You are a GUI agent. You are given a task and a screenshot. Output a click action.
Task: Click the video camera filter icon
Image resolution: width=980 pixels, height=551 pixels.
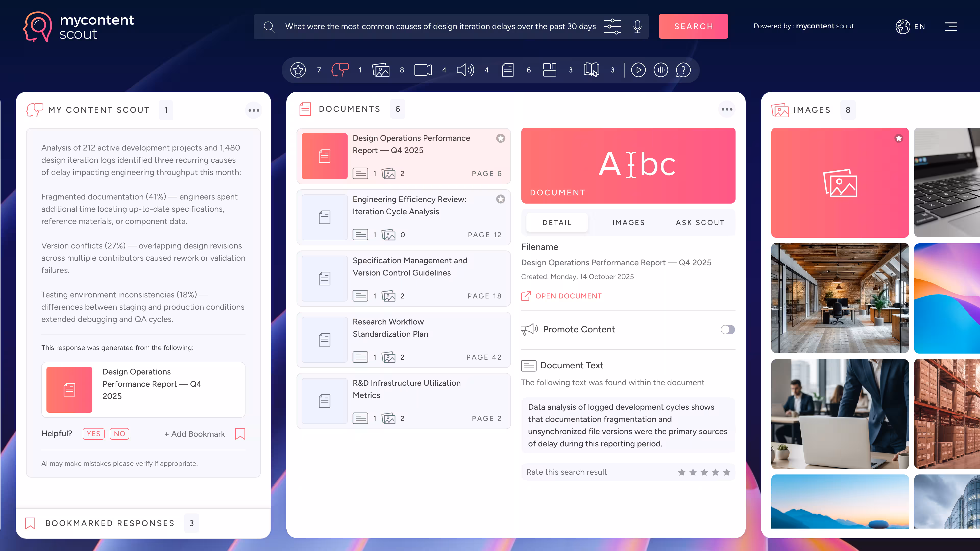click(x=423, y=70)
